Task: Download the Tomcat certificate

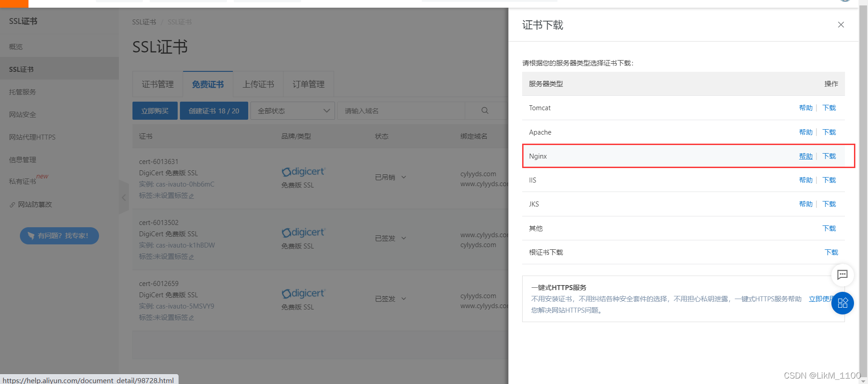Action: (829, 108)
